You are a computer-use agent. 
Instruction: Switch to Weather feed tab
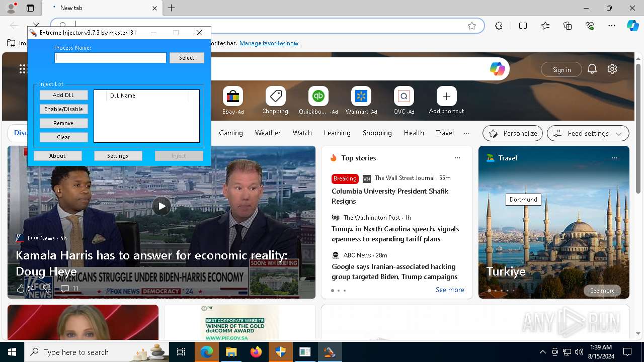point(268,133)
